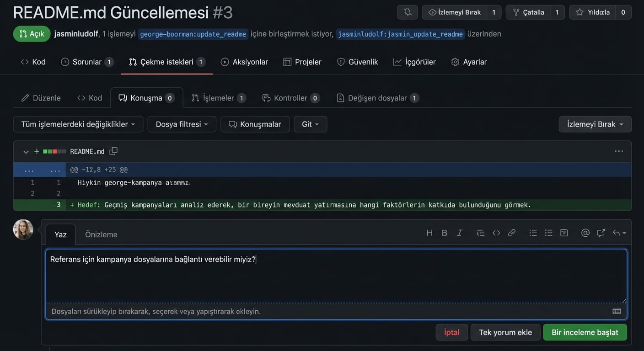Expand the Git dropdown menu
The width and height of the screenshot is (644, 351).
310,124
